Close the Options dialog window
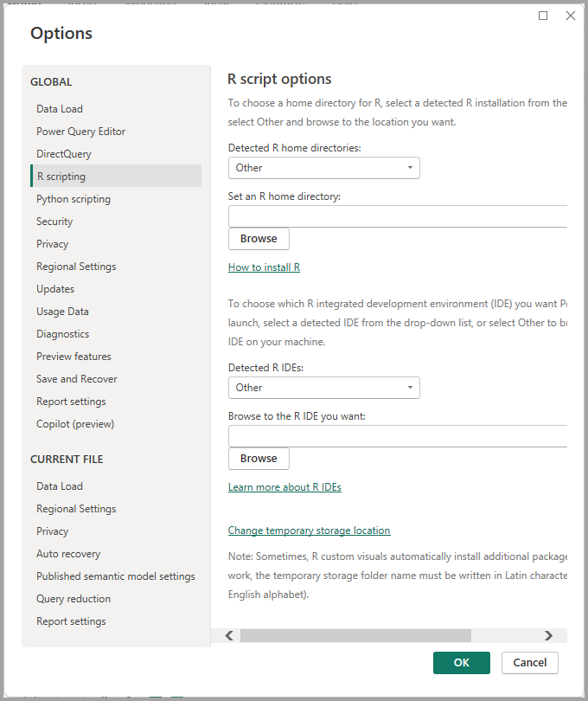The width and height of the screenshot is (588, 701). pyautogui.click(x=571, y=16)
